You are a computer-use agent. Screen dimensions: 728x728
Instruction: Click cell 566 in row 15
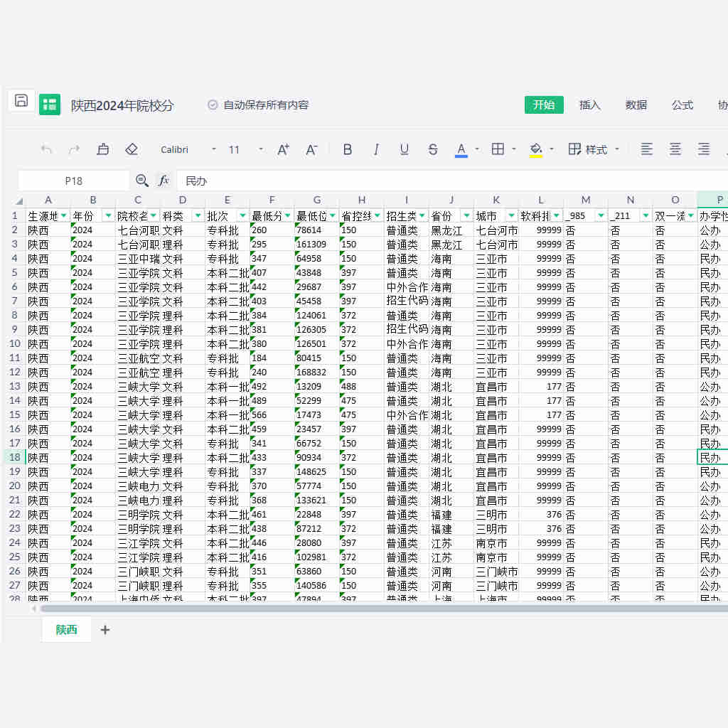tap(272, 414)
